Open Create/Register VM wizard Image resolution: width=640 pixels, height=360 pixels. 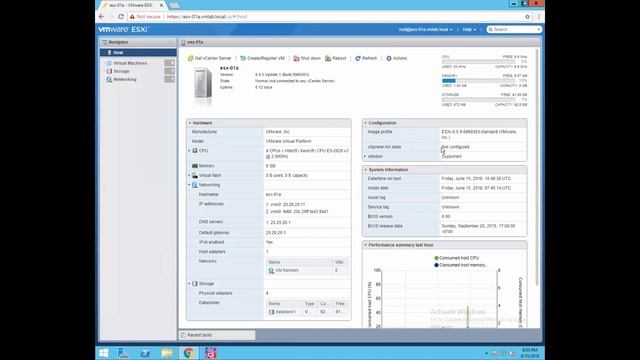pos(262,58)
